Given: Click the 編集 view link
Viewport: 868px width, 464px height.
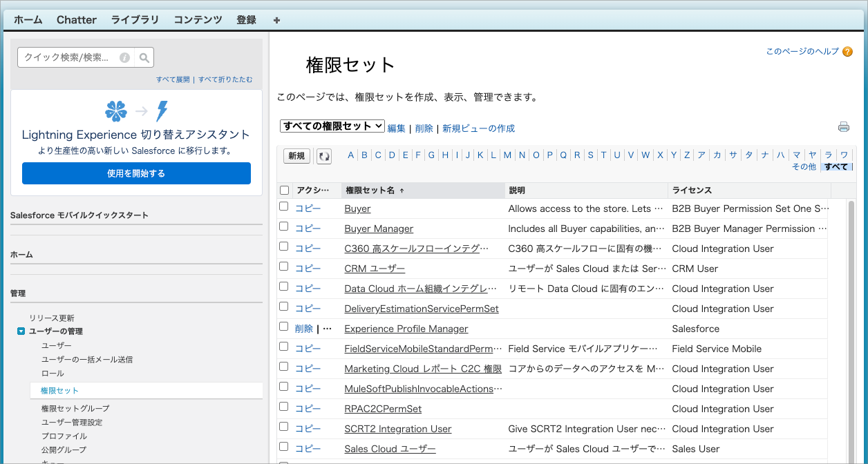Looking at the screenshot, I should (397, 128).
